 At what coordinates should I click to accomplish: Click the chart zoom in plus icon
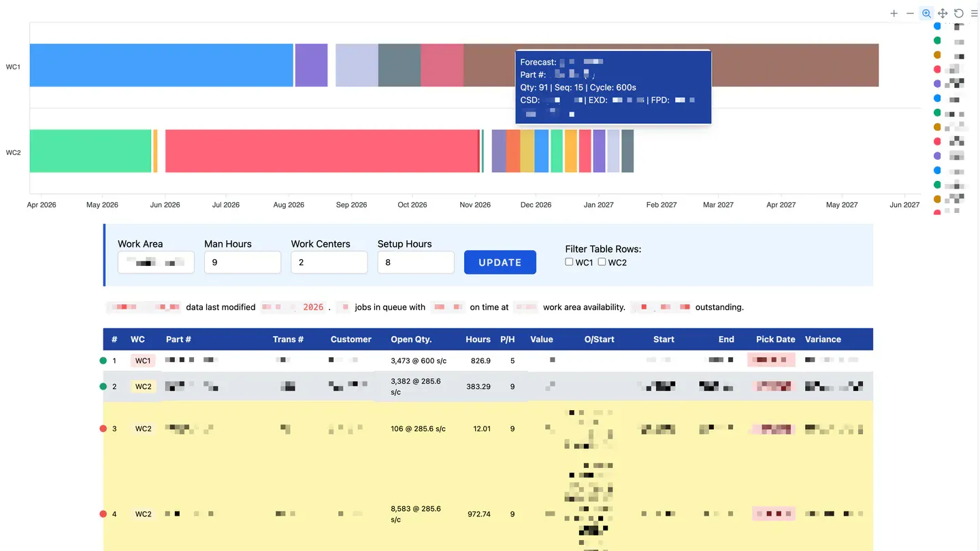tap(894, 14)
